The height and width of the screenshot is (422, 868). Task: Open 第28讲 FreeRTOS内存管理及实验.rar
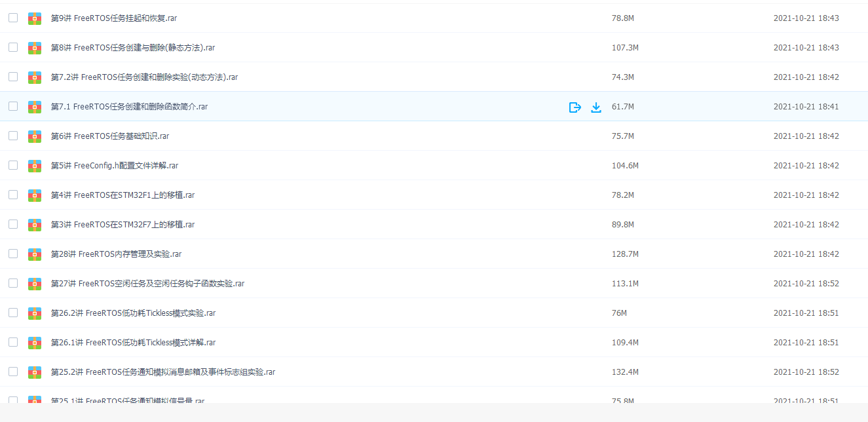(116, 254)
